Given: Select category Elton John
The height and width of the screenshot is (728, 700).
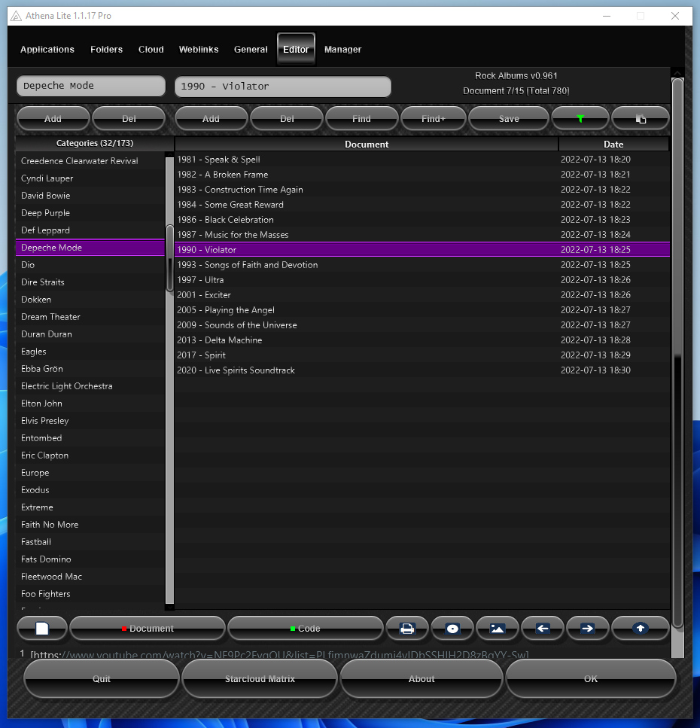Looking at the screenshot, I should pyautogui.click(x=90, y=404).
